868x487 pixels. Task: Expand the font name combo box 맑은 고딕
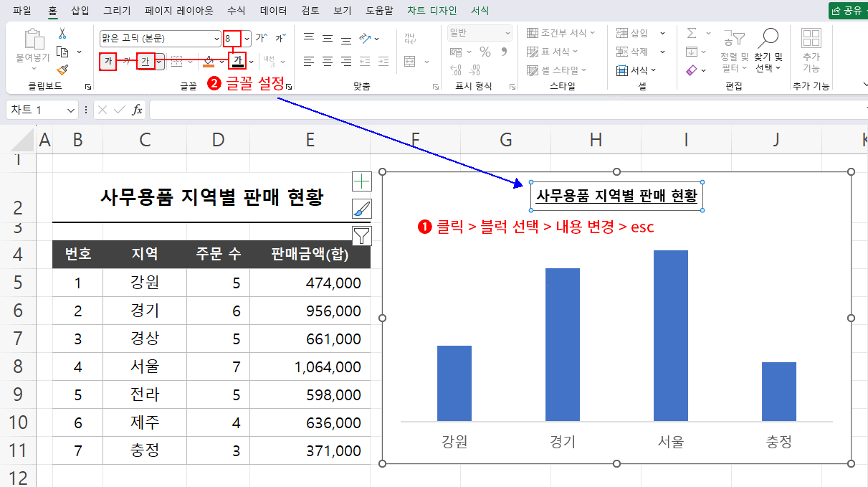217,39
